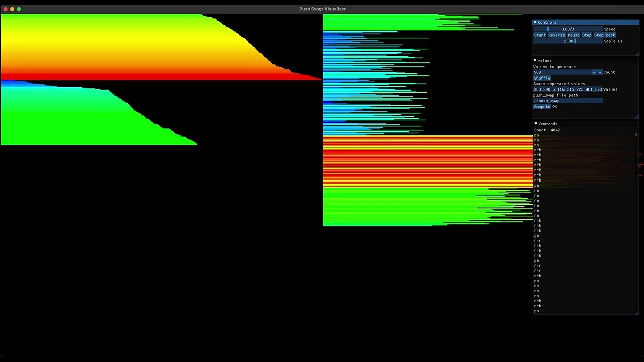Increase Count with the plus button

[x=600, y=72]
